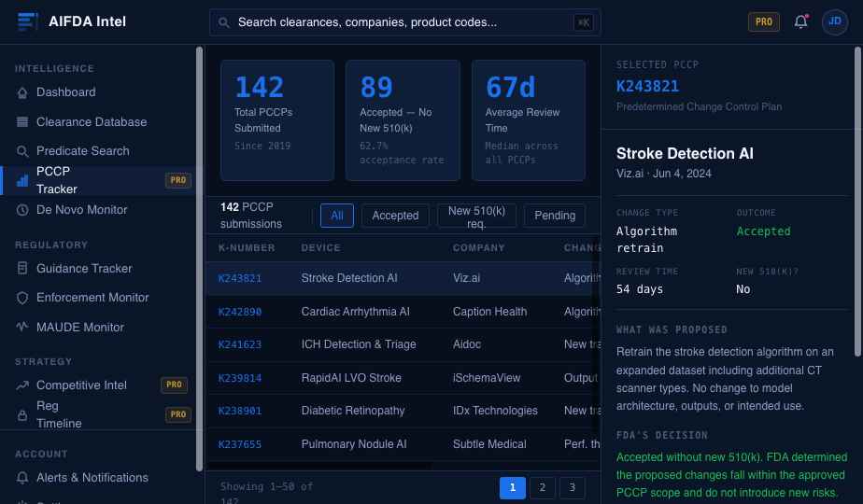This screenshot has height=504, width=863.
Task: Open the K238901 link
Action: click(239, 411)
